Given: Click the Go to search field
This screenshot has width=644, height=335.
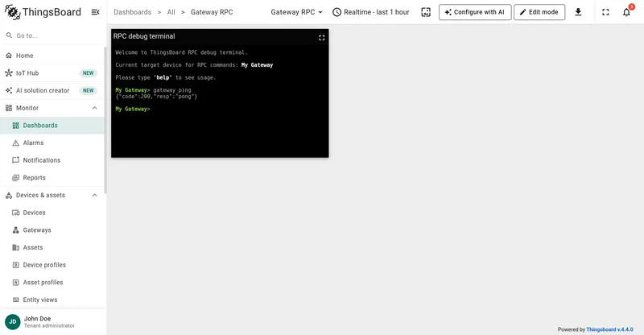Looking at the screenshot, I should pos(52,35).
